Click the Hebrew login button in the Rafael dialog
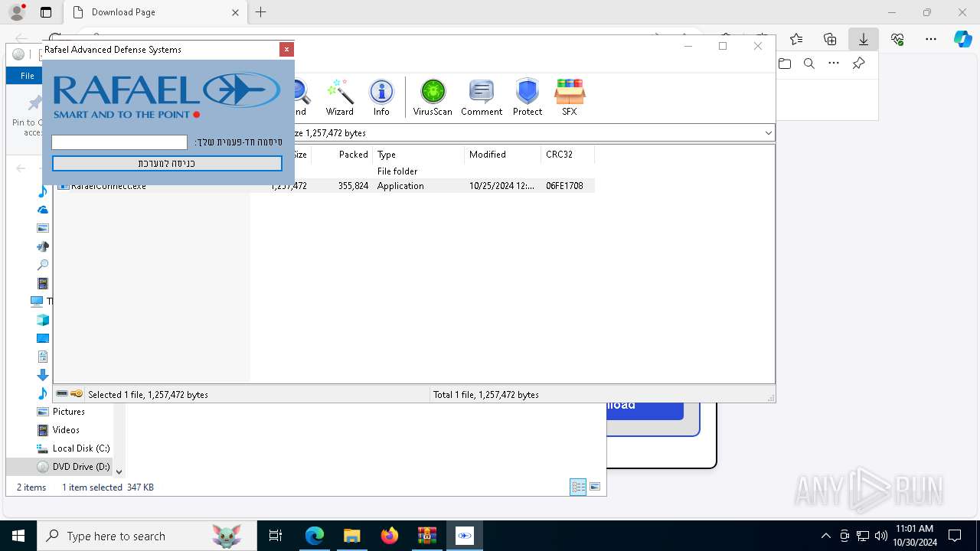This screenshot has width=980, height=551. (167, 163)
